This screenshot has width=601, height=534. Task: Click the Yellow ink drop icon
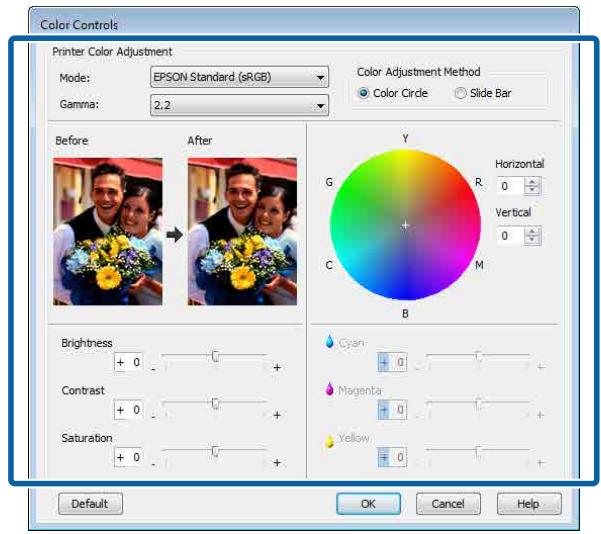click(329, 441)
